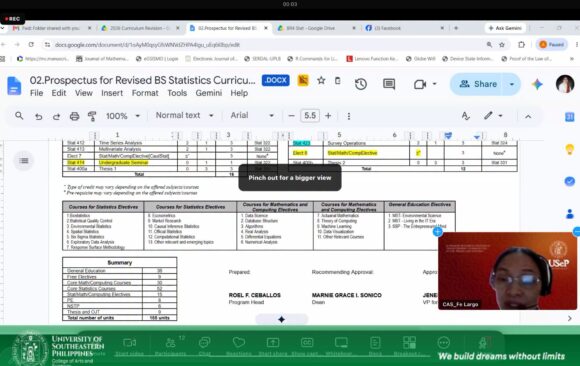This screenshot has height=366, width=580.
Task: Click the font size field showing 5.5
Action: pos(310,116)
